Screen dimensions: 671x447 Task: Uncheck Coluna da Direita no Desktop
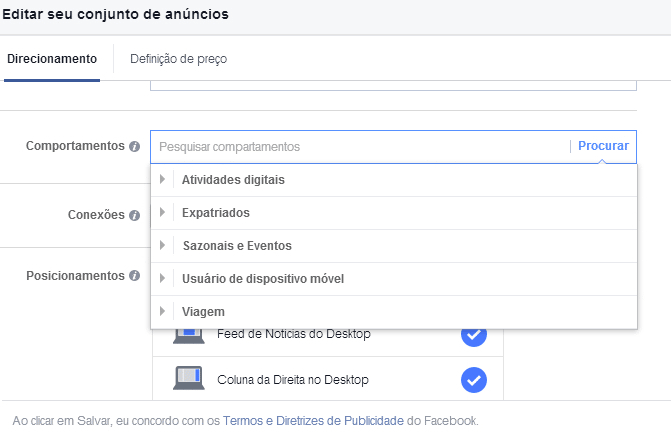tap(473, 380)
